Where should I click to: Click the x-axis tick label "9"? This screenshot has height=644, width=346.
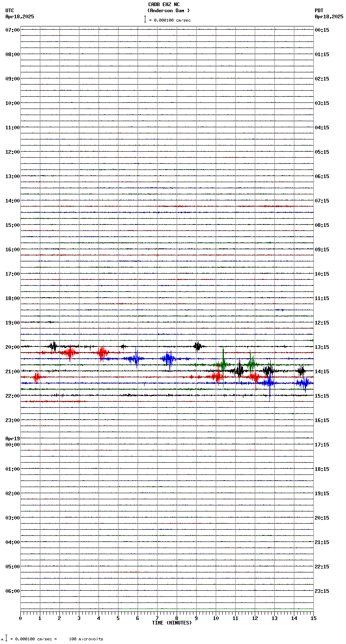196,618
